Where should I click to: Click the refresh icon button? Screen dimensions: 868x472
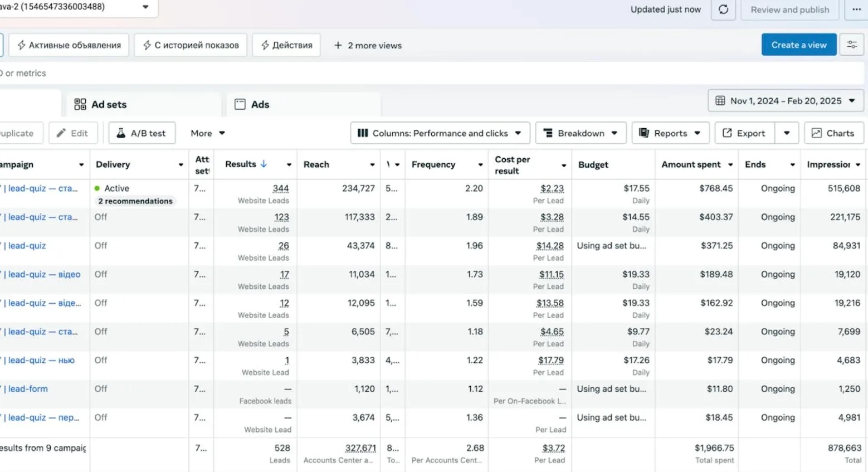point(723,9)
